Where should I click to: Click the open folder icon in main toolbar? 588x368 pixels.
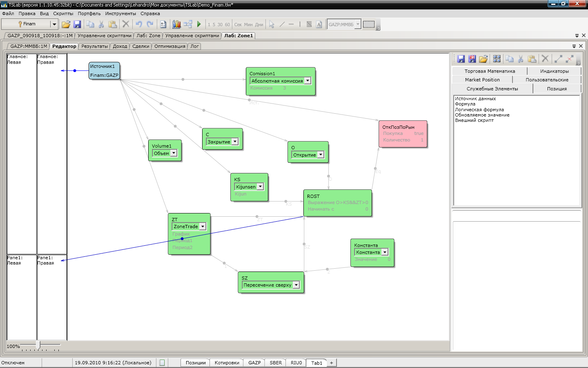point(66,24)
